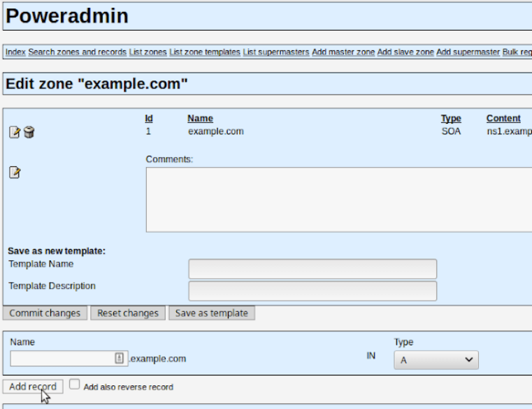Click the Poweradmin heading
The width and height of the screenshot is (532, 409).
(67, 15)
